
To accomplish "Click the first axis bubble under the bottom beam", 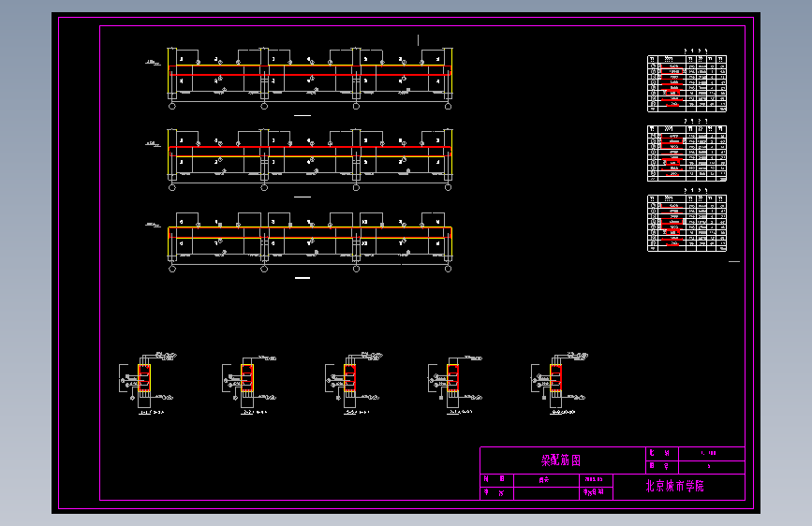I will pyautogui.click(x=172, y=269).
